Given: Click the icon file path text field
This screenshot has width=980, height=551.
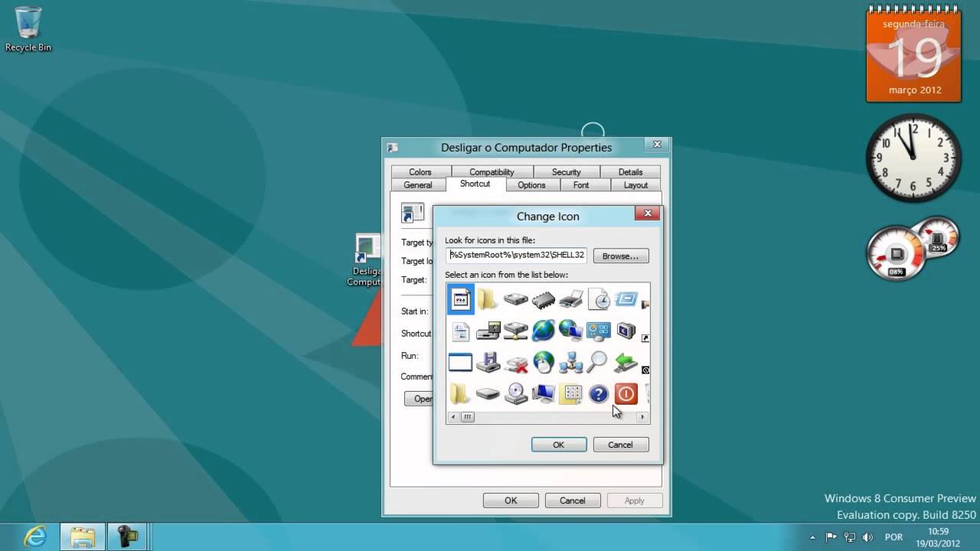Looking at the screenshot, I should tap(516, 256).
